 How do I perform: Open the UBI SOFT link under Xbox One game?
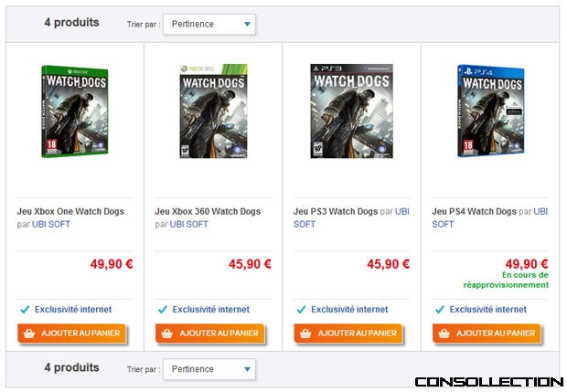coord(51,225)
